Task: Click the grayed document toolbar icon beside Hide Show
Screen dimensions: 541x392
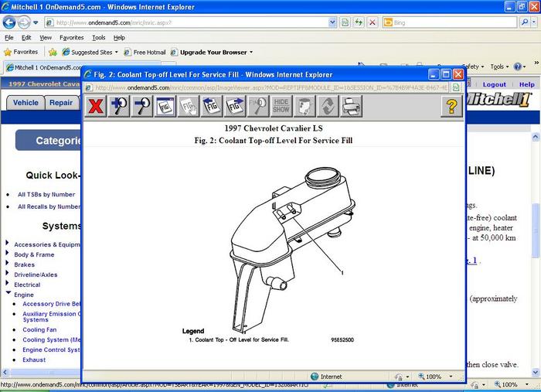Action: [305, 106]
